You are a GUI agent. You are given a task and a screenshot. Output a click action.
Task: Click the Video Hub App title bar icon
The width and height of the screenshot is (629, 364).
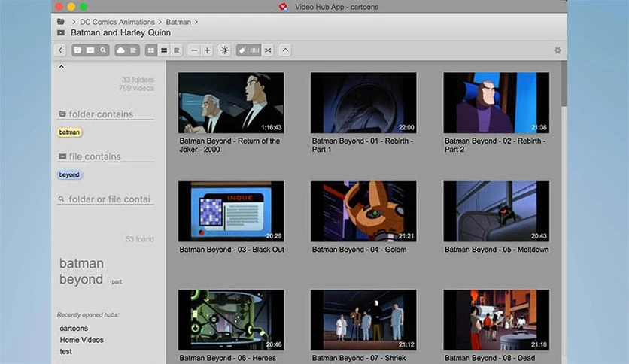(283, 7)
